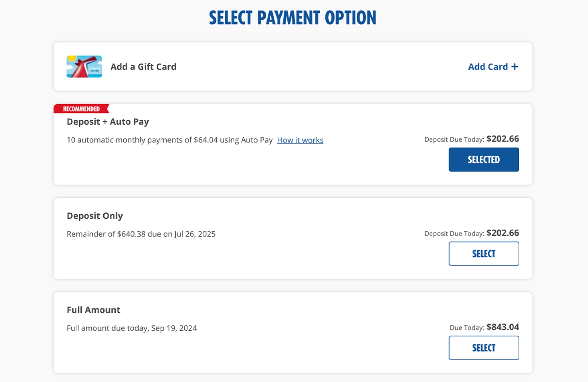Click the plus icon beside Add Card
This screenshot has width=588, height=382.
click(515, 67)
